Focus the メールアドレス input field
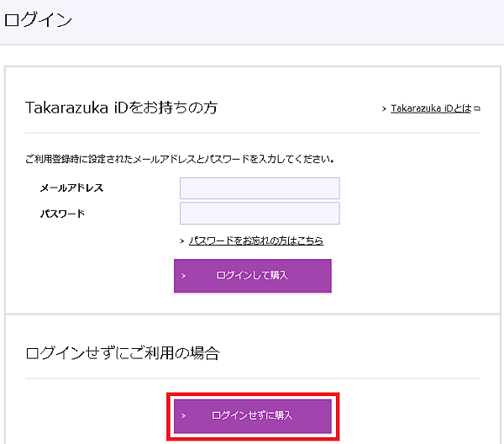The image size is (504, 444). tap(260, 188)
